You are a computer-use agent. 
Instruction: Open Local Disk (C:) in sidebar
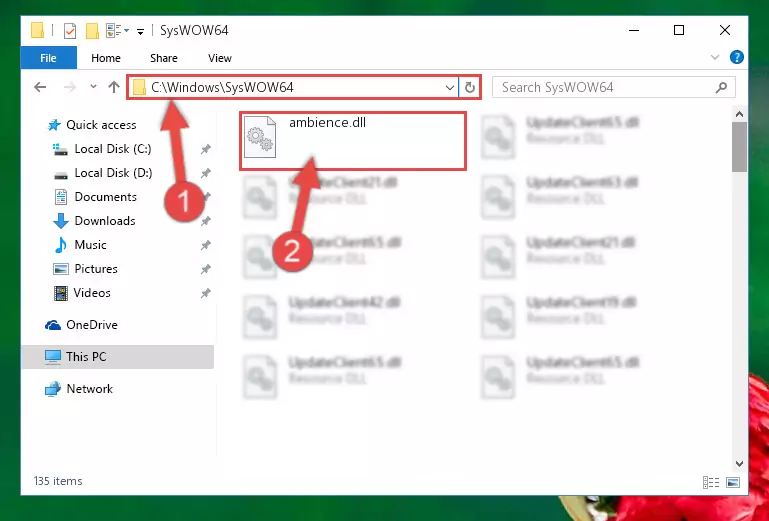[x=113, y=149]
